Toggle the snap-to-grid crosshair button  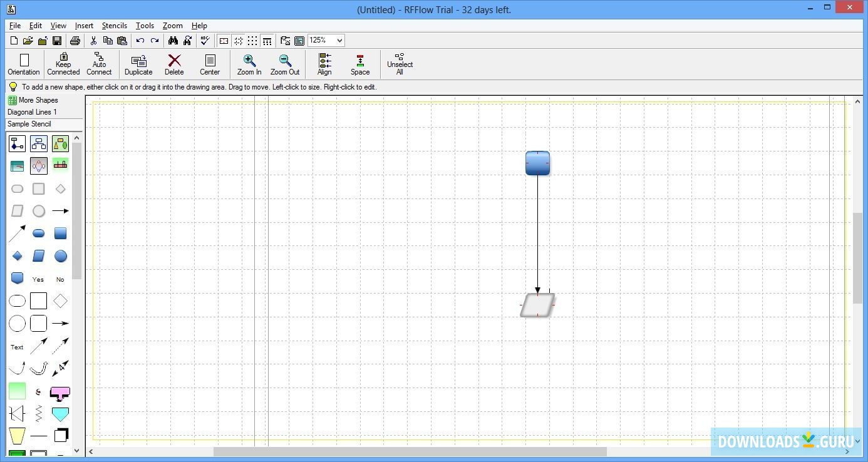(x=239, y=41)
